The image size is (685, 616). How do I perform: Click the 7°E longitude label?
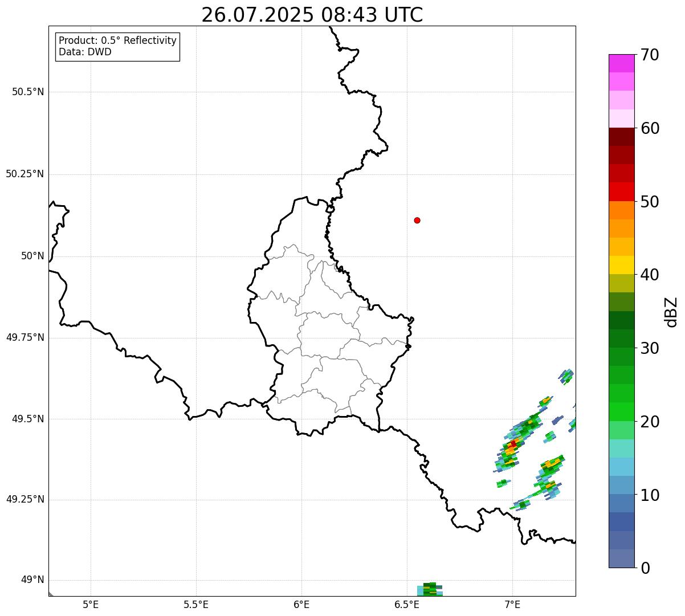coord(512,605)
